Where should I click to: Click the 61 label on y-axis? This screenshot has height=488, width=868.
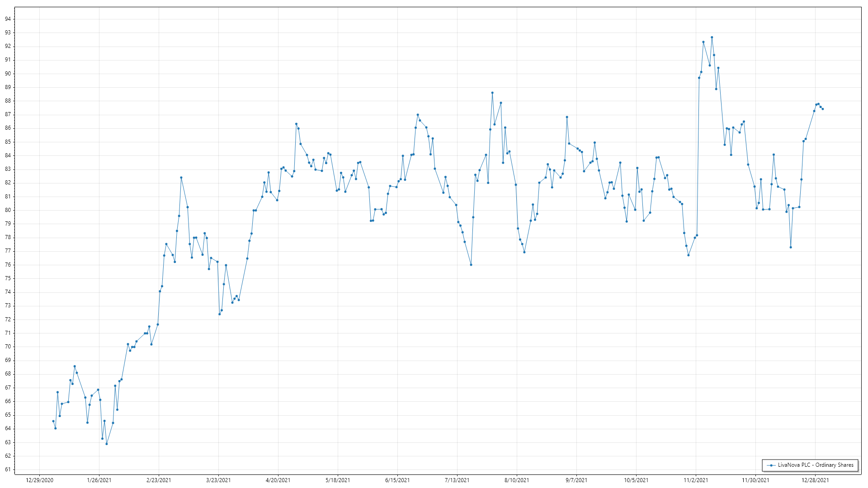[8, 469]
